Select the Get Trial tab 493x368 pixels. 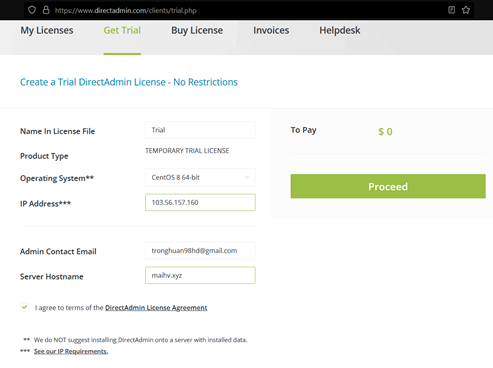(122, 30)
